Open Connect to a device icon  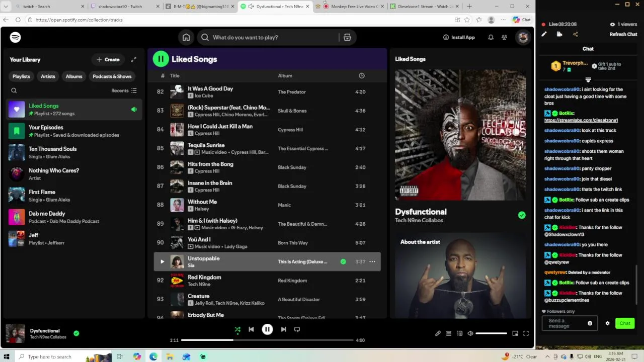click(x=459, y=333)
